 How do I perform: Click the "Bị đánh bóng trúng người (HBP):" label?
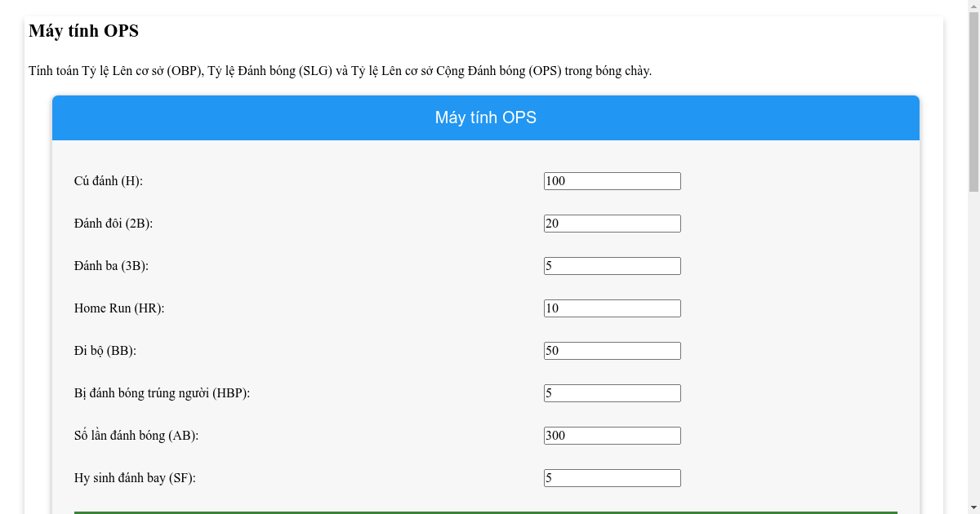point(162,393)
